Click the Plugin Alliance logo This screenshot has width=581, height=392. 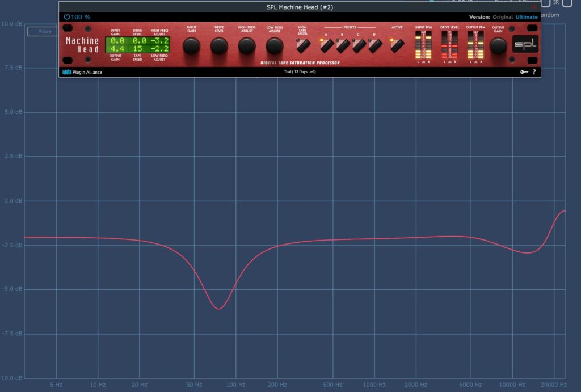82,72
